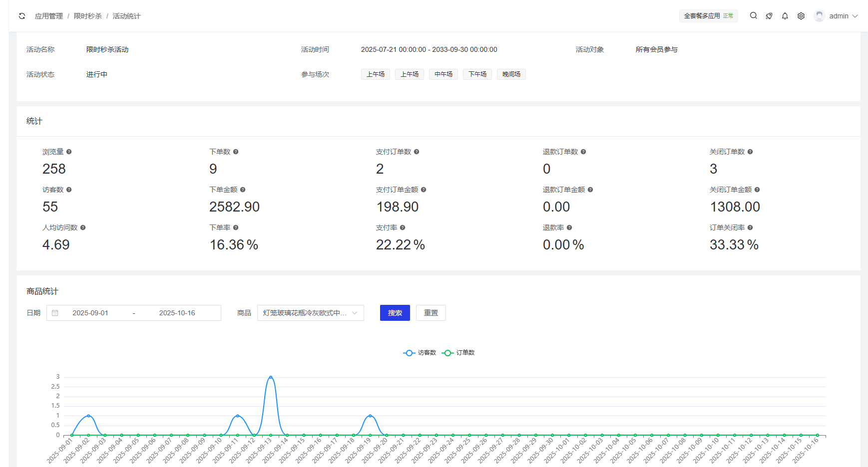Viewport: 868px width, 467px height.
Task: Click the calendar icon in date field
Action: tap(55, 313)
